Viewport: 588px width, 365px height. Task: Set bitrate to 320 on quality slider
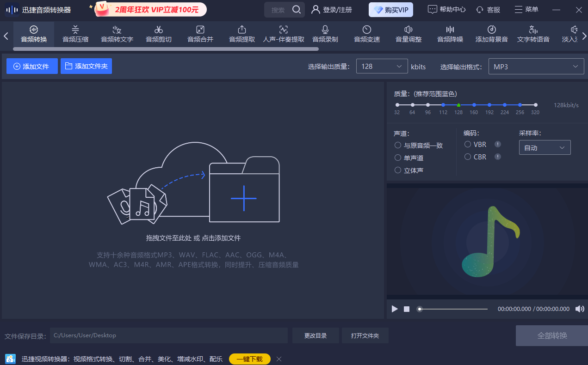tap(535, 105)
